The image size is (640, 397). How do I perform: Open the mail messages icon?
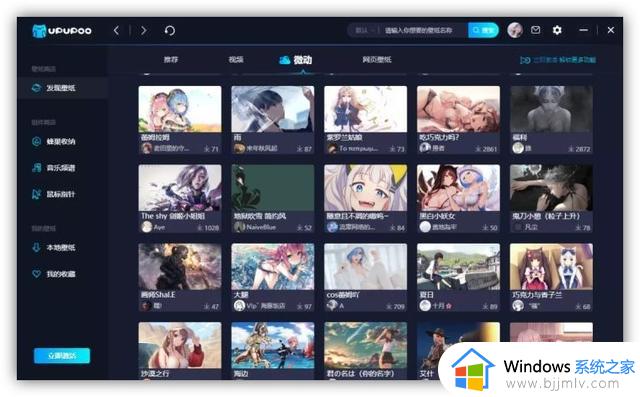(x=536, y=30)
